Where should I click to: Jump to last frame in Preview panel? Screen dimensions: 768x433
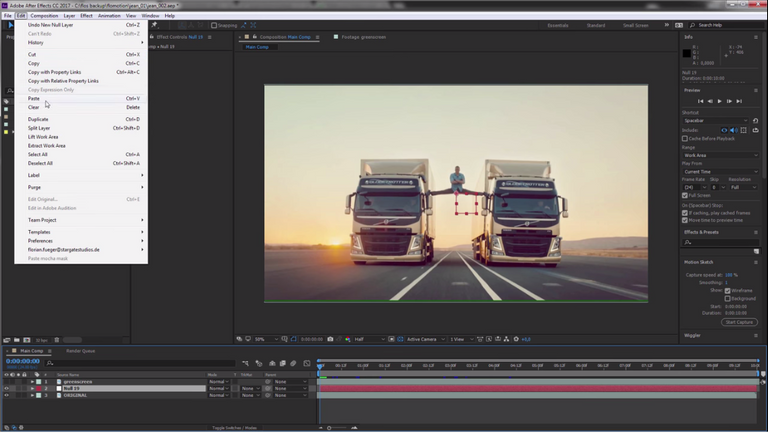click(x=739, y=101)
